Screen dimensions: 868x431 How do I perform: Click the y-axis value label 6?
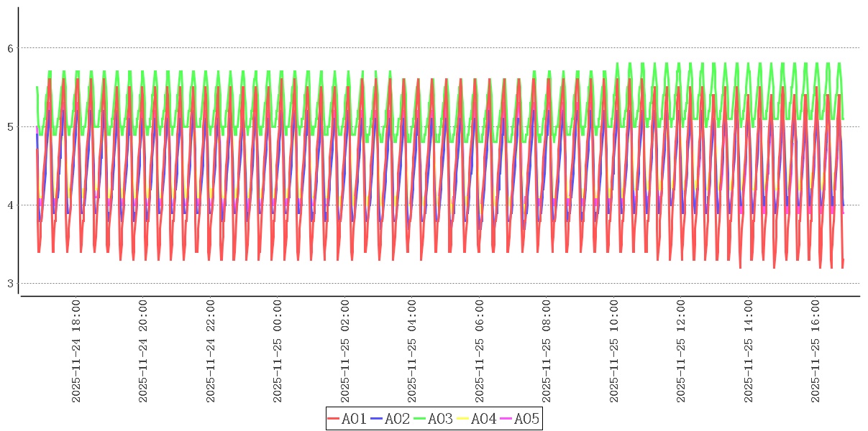(x=10, y=48)
